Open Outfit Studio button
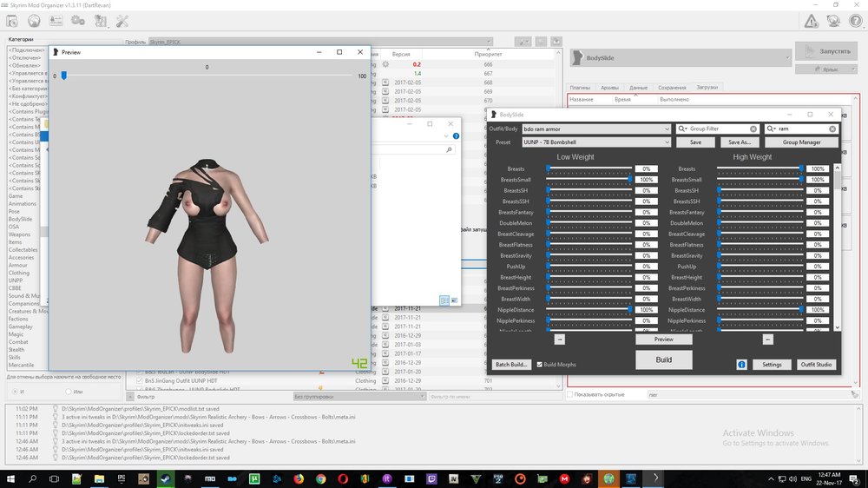The image size is (868, 488). pos(816,365)
